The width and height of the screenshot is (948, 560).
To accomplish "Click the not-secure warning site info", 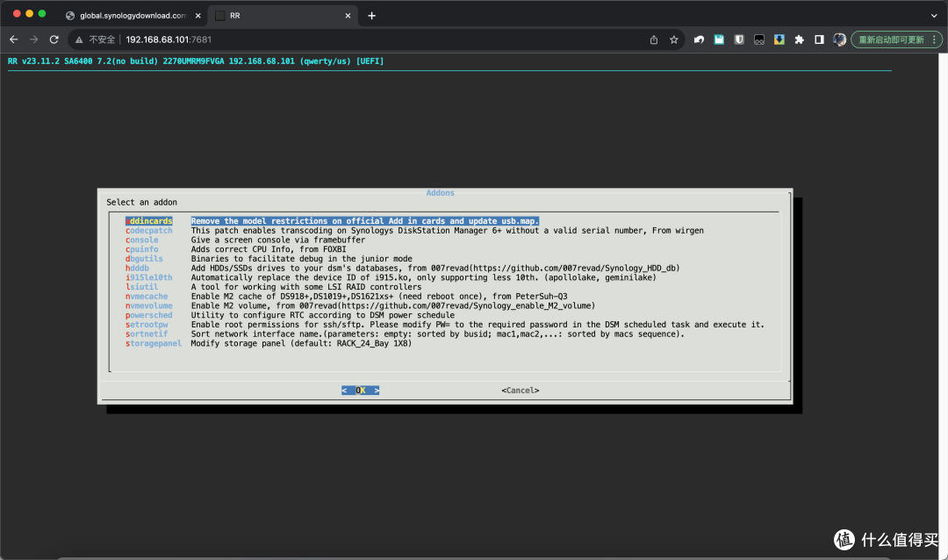I will click(x=95, y=39).
